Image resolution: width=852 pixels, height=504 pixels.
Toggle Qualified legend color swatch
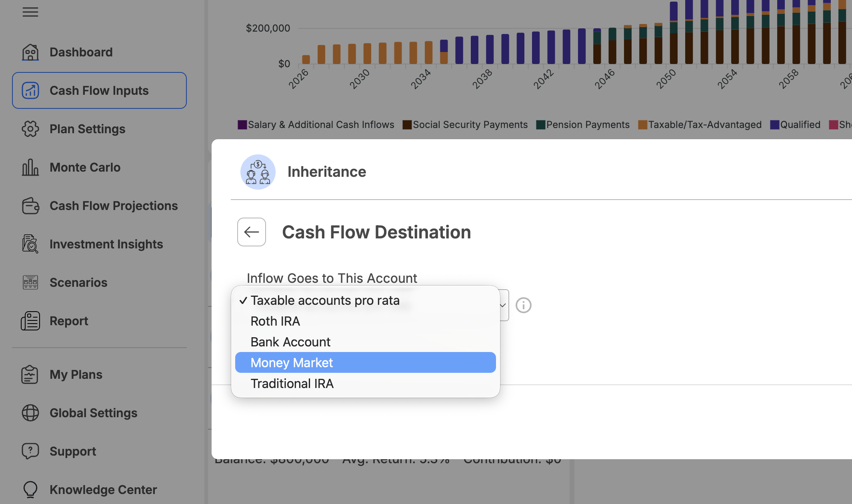coord(774,125)
